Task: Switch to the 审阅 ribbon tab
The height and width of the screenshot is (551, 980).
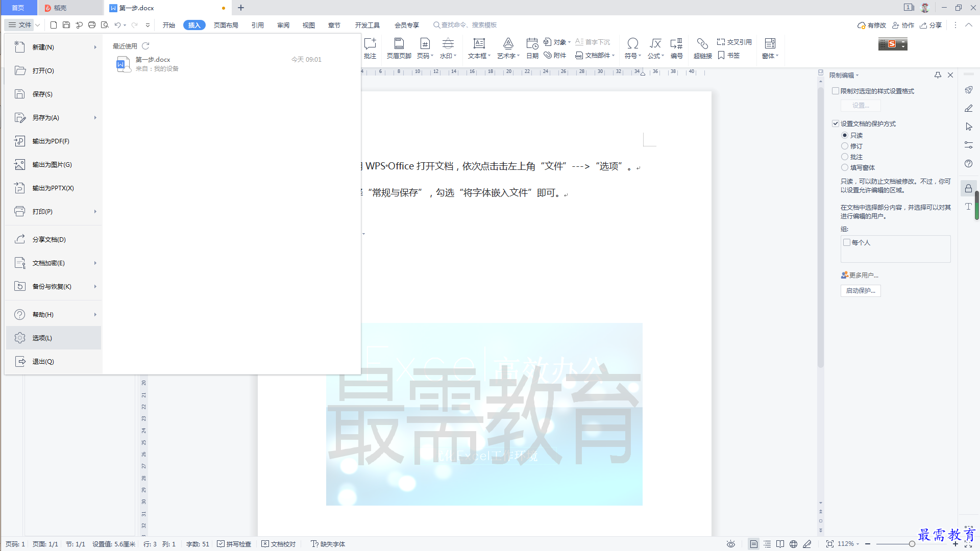Action: (283, 25)
